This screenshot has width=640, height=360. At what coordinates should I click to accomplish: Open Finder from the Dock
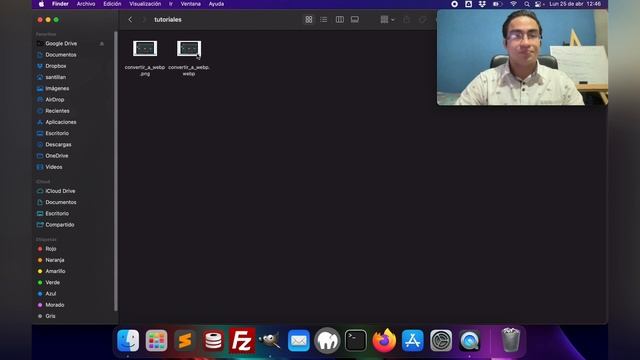coord(128,340)
